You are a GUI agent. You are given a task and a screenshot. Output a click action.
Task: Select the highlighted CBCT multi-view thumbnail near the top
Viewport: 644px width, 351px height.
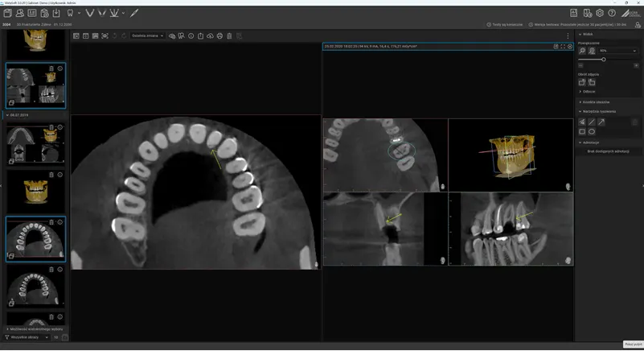pyautogui.click(x=35, y=85)
